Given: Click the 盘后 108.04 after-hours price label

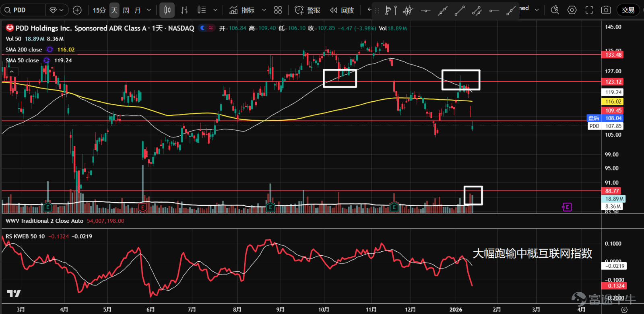Looking at the screenshot, I should (x=605, y=118).
